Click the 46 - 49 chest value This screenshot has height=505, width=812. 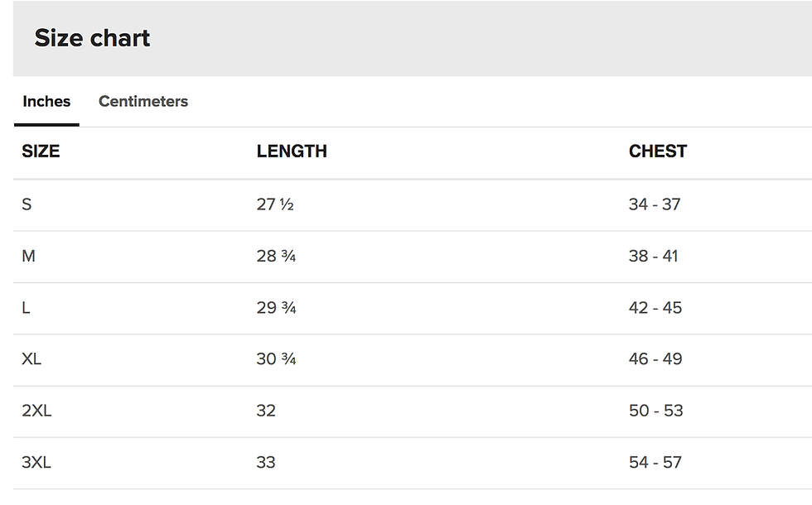[655, 359]
